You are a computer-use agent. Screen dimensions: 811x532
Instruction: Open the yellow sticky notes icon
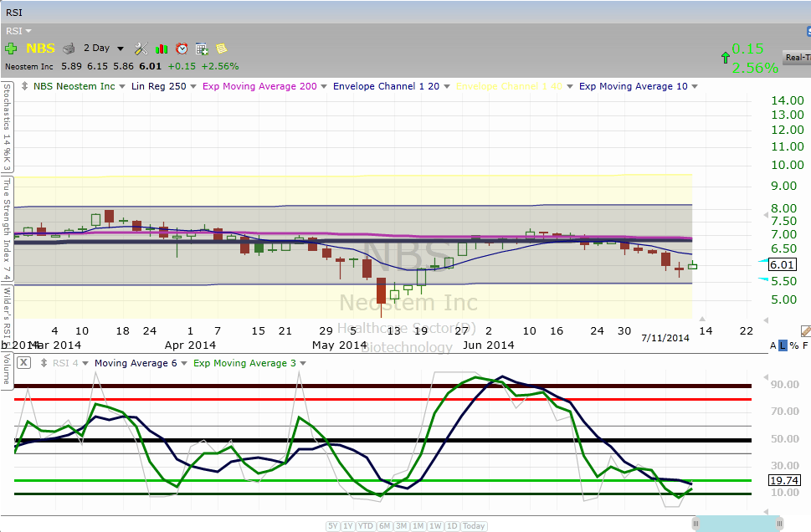(221, 49)
